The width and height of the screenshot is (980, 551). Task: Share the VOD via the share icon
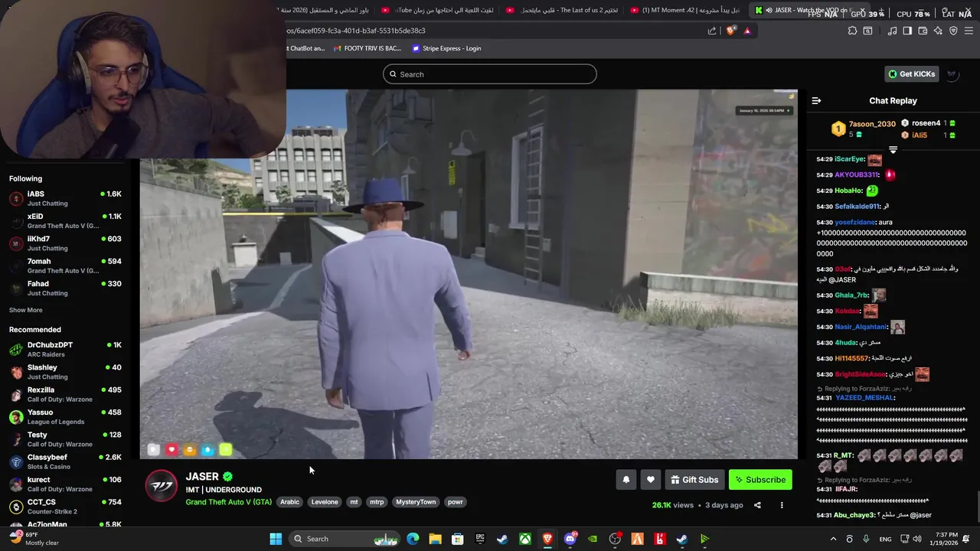(757, 505)
